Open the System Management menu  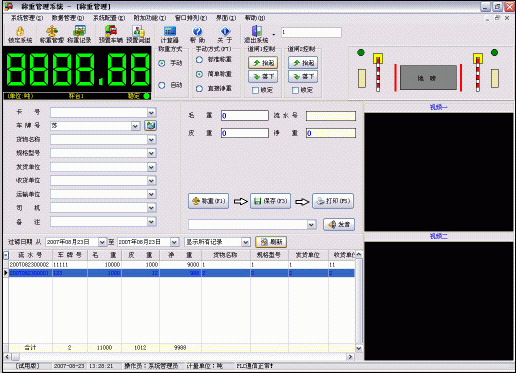pos(27,18)
